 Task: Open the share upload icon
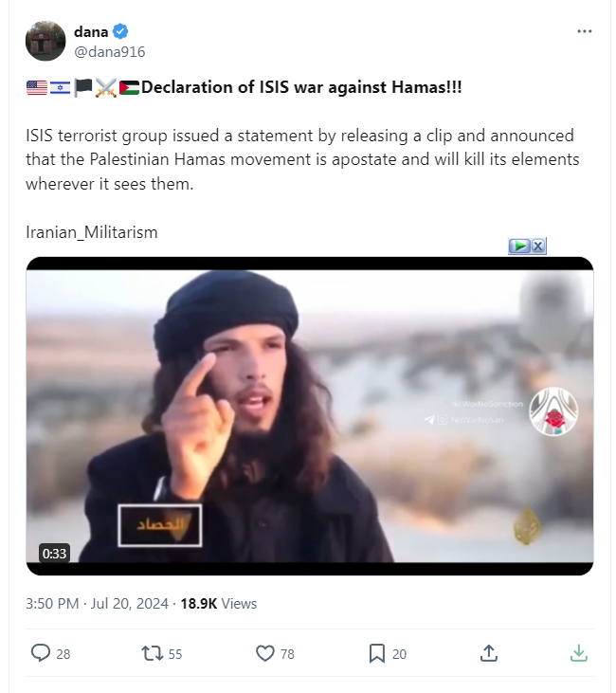(489, 653)
